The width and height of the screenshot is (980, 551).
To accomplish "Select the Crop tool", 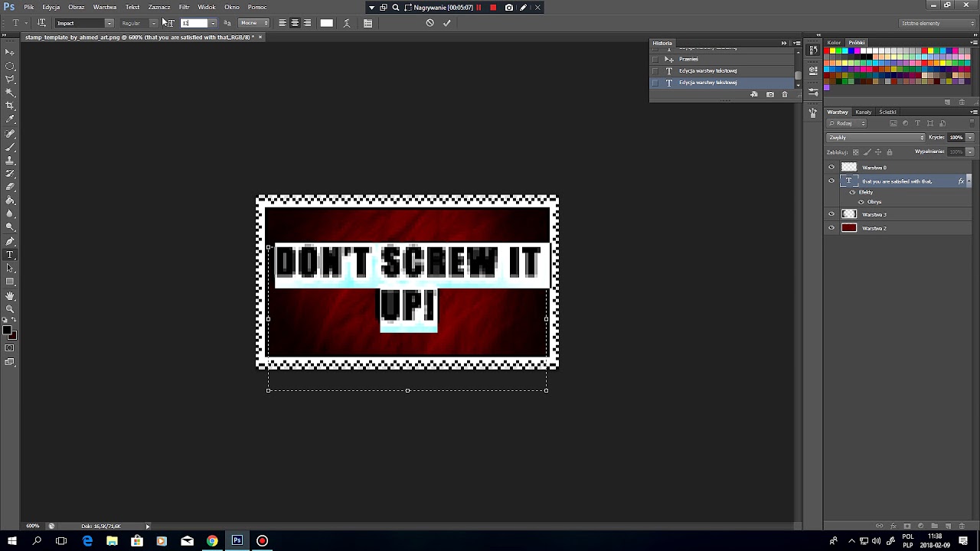I will pyautogui.click(x=10, y=106).
